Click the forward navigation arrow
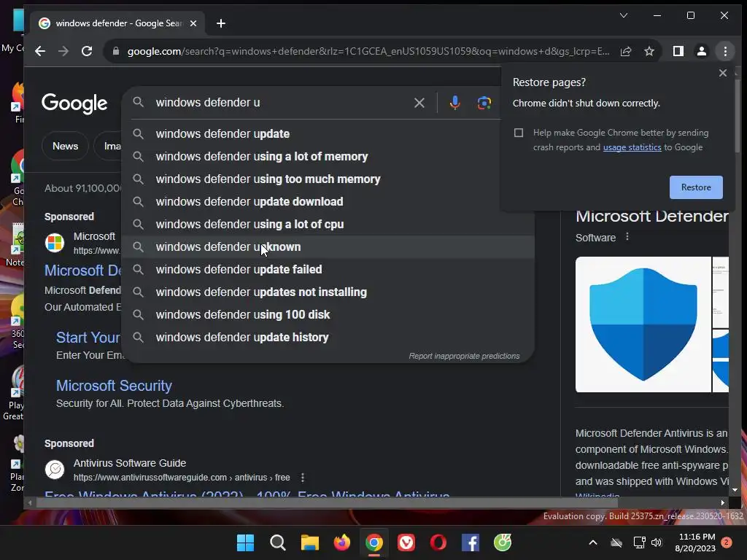747x560 pixels. [63, 52]
